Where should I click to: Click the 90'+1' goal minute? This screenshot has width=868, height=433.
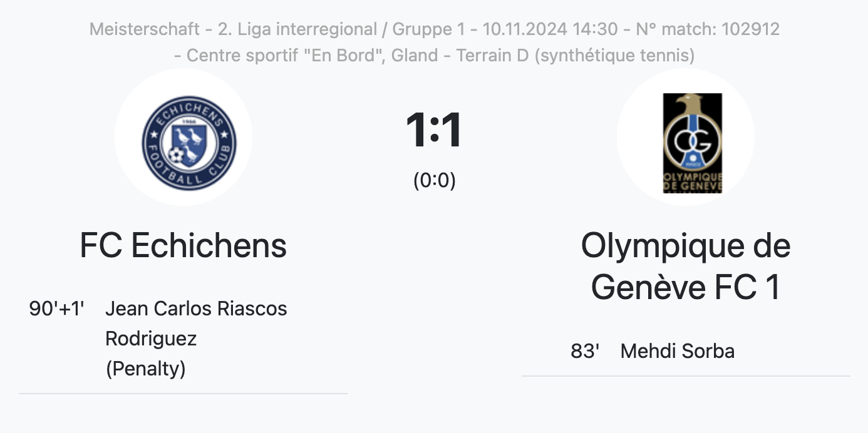(x=57, y=308)
